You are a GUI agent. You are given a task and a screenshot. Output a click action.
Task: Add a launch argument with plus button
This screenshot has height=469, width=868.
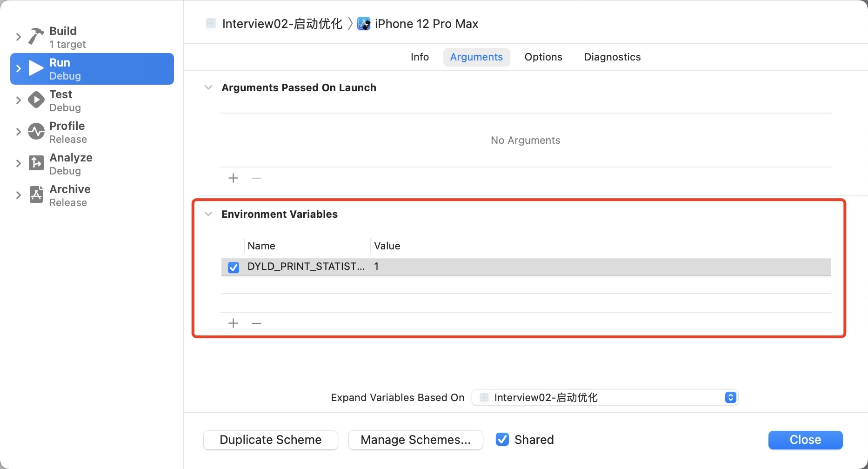point(234,178)
